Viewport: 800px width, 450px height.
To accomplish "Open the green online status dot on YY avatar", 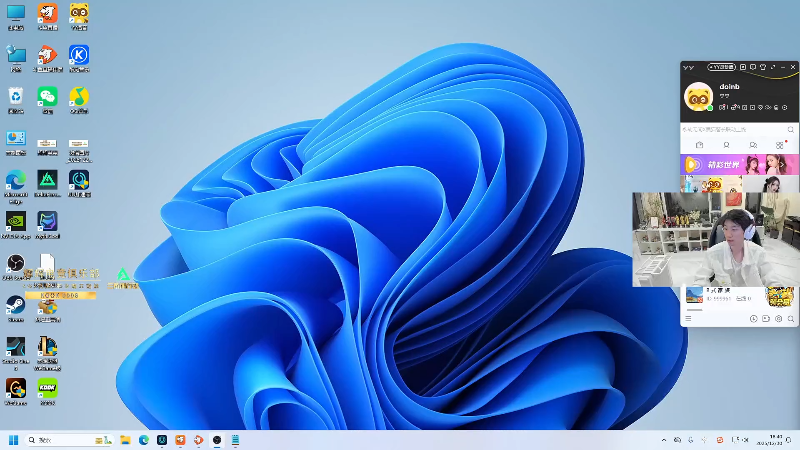I will point(710,108).
